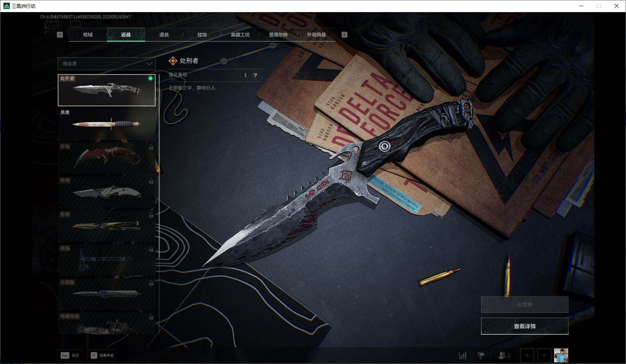Click the green equipped indicator on 处刑者
Image resolution: width=626 pixels, height=364 pixels.
[x=150, y=79]
